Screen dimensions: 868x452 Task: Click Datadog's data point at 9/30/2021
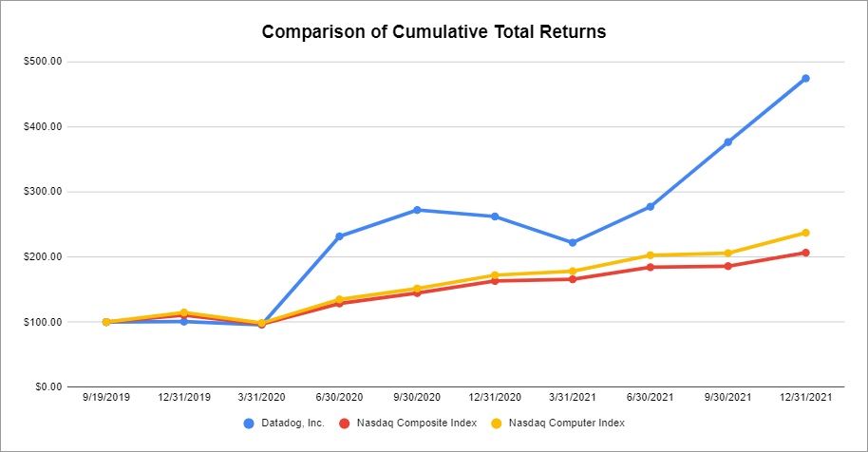coord(728,142)
